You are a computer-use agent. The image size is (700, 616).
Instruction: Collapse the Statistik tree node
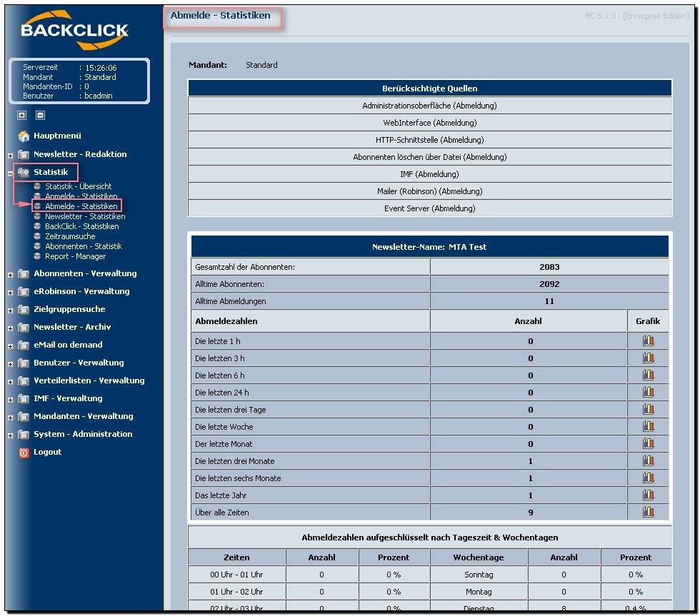[x=10, y=173]
